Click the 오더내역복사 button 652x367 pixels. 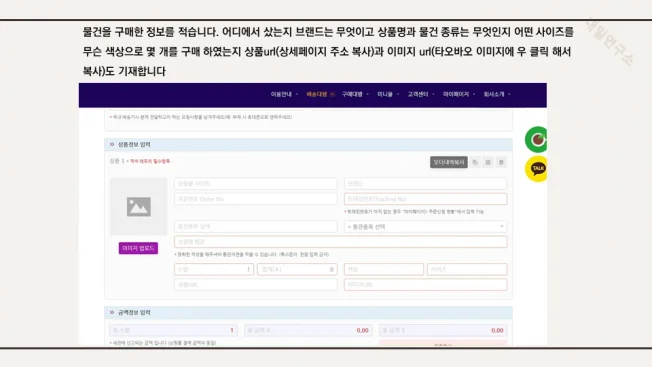449,162
